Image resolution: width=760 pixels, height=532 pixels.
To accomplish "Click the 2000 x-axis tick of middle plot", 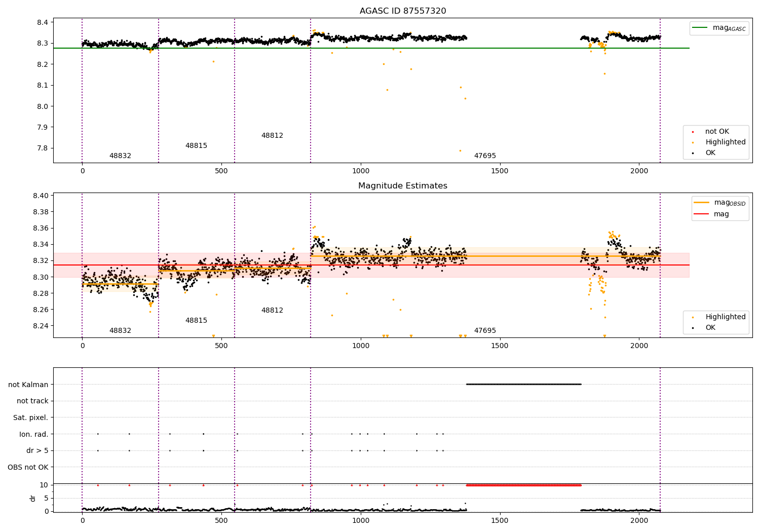I will pos(639,346).
